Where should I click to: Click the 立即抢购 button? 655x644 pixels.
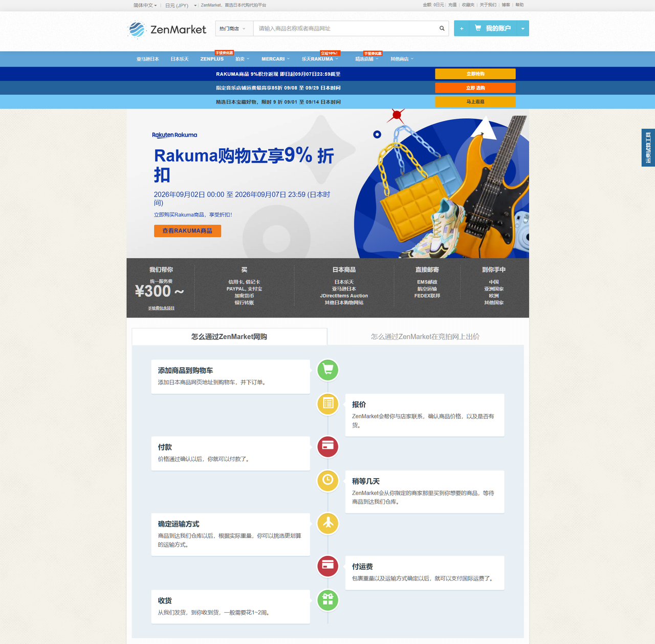click(475, 74)
